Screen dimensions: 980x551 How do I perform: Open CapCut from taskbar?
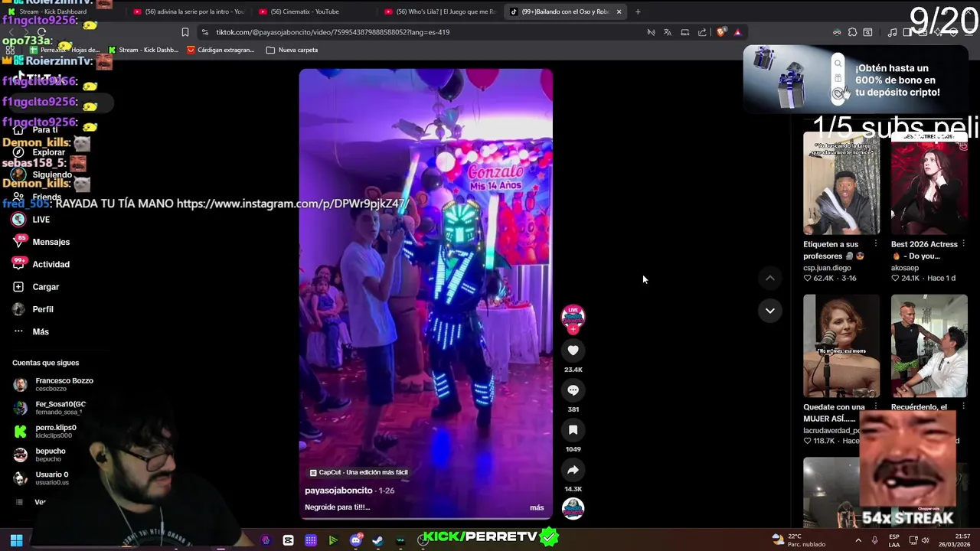tap(288, 540)
